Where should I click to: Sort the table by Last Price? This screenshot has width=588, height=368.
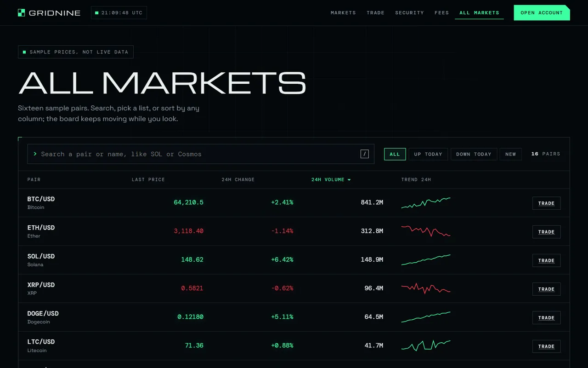(148, 180)
